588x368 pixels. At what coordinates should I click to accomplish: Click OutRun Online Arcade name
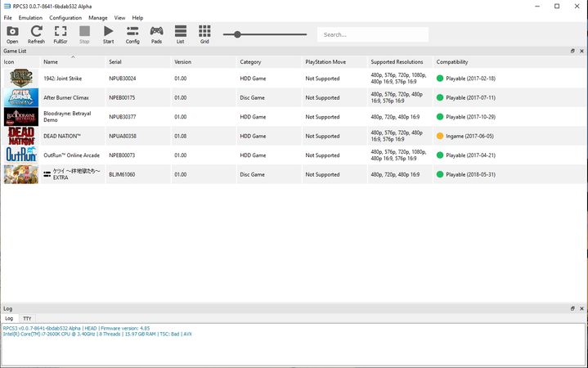pyautogui.click(x=72, y=155)
